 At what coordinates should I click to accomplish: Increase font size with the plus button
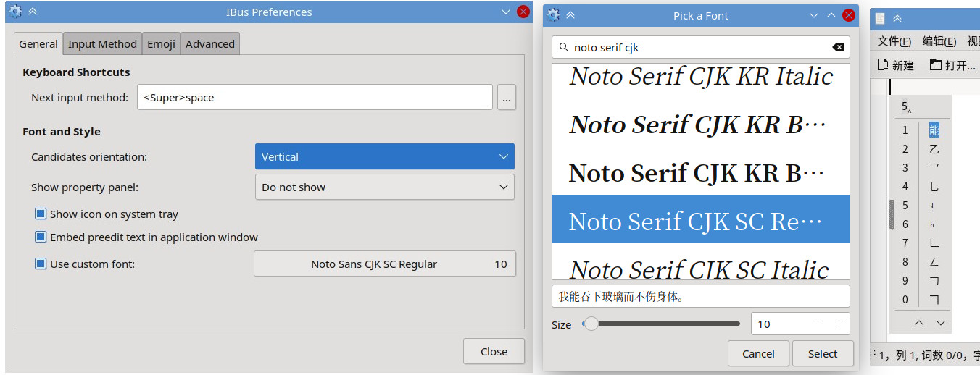[839, 324]
